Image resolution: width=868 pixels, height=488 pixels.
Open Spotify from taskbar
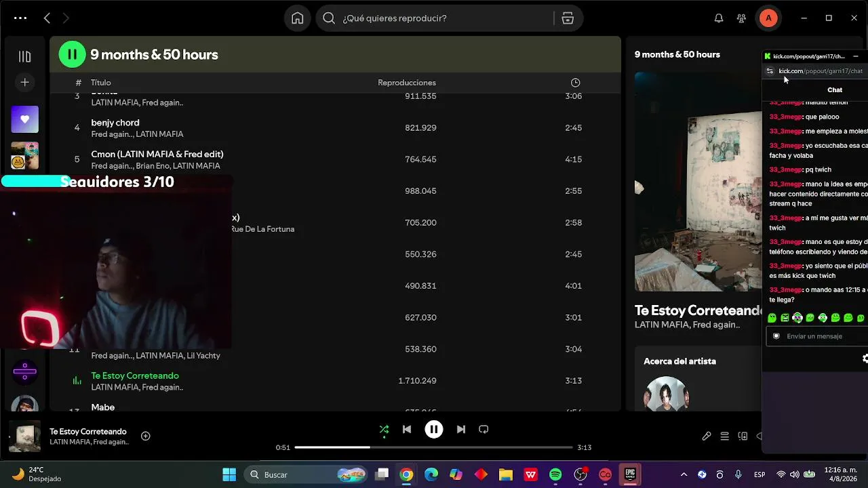pyautogui.click(x=555, y=474)
